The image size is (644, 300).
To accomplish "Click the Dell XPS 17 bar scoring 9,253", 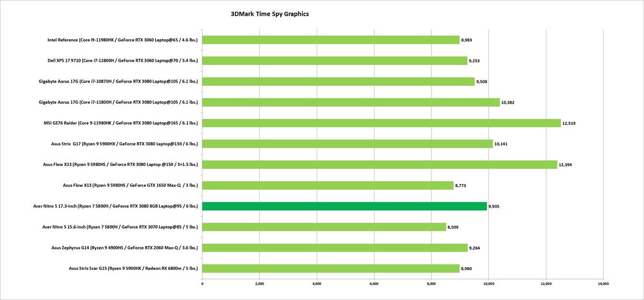I will 334,61.
